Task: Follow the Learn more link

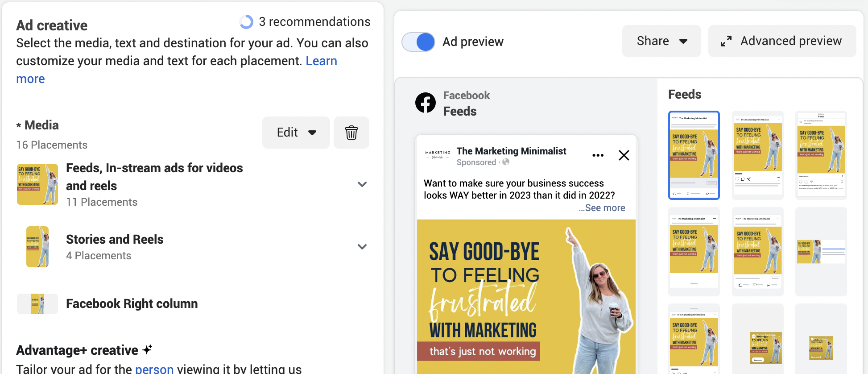Action: 321,61
